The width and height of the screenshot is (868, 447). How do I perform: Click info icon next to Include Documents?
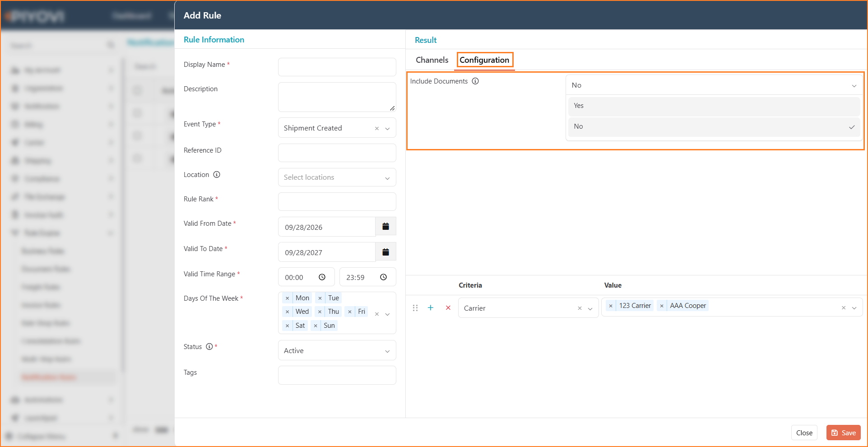(x=475, y=81)
